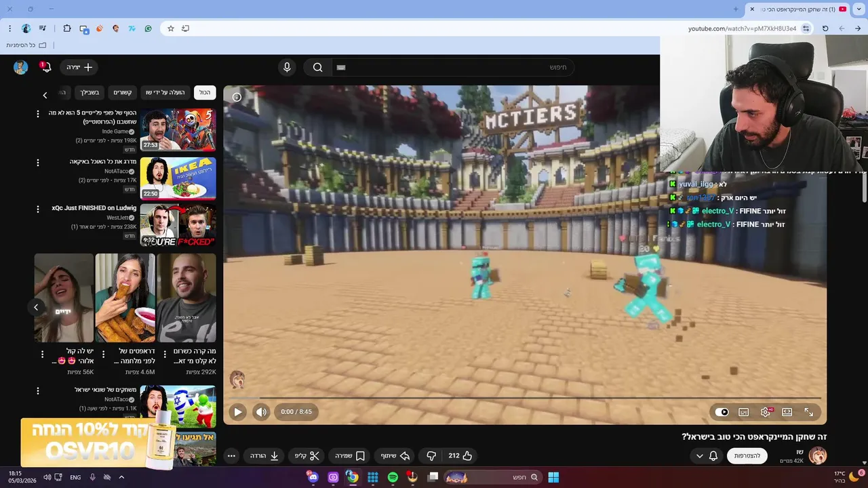This screenshot has width=868, height=488.
Task: Select the הכול filter chip
Action: point(205,92)
